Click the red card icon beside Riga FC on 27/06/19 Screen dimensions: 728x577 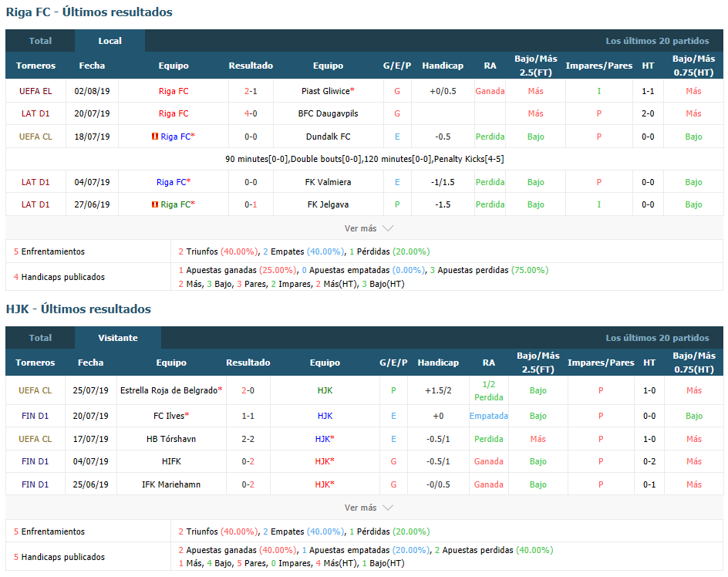(155, 204)
